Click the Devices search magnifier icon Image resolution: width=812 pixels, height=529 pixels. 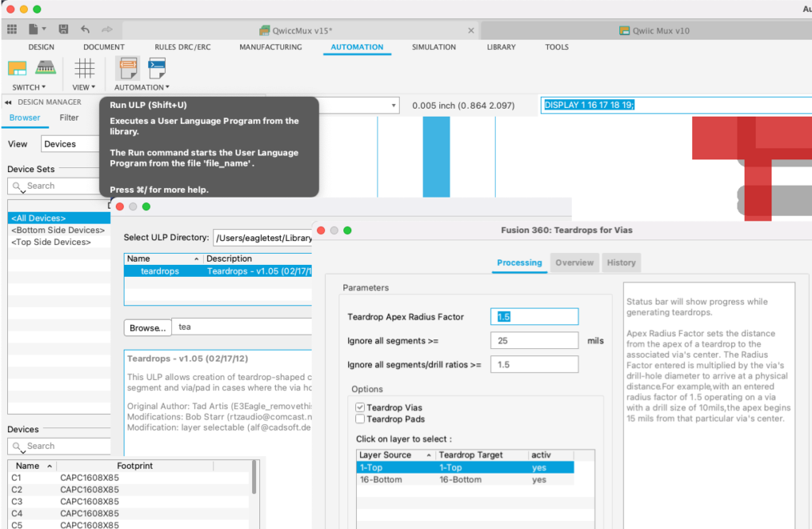pos(18,446)
